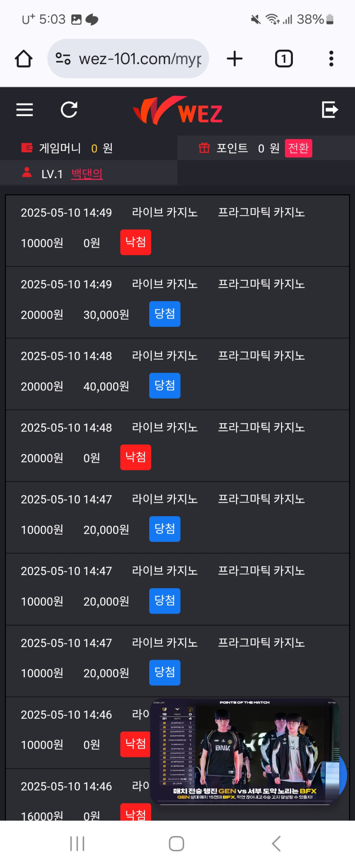Click the logout exit icon
The width and height of the screenshot is (355, 868).
pos(330,110)
